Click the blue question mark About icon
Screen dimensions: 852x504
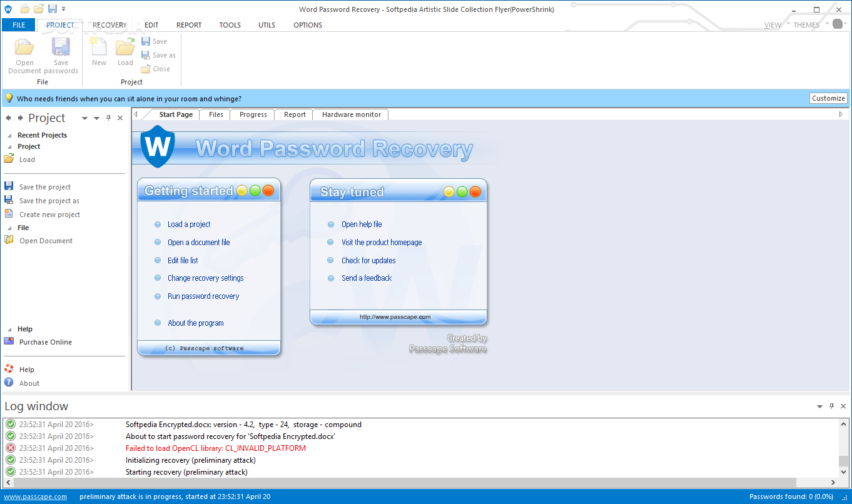pos(9,383)
